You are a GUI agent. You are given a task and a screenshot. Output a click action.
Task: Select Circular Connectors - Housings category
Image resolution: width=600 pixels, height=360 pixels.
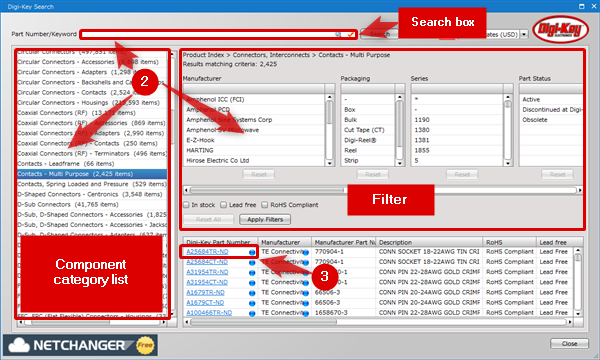pos(92,103)
